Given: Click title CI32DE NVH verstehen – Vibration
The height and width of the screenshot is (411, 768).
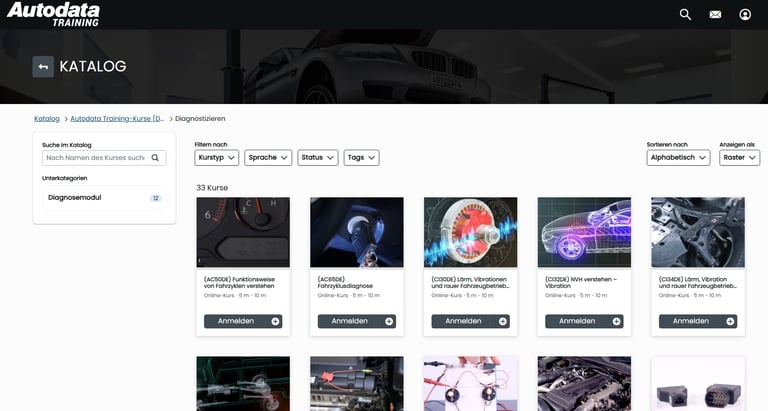Looking at the screenshot, I should [581, 283].
